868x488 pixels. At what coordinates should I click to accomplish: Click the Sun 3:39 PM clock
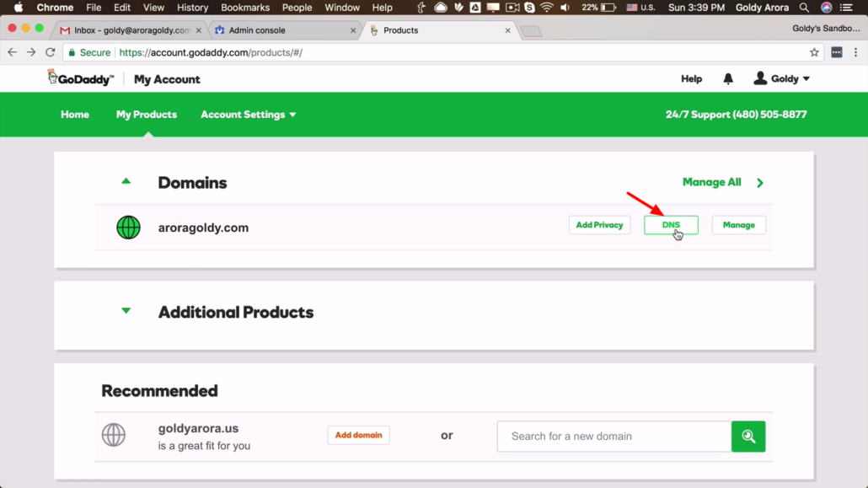(696, 8)
